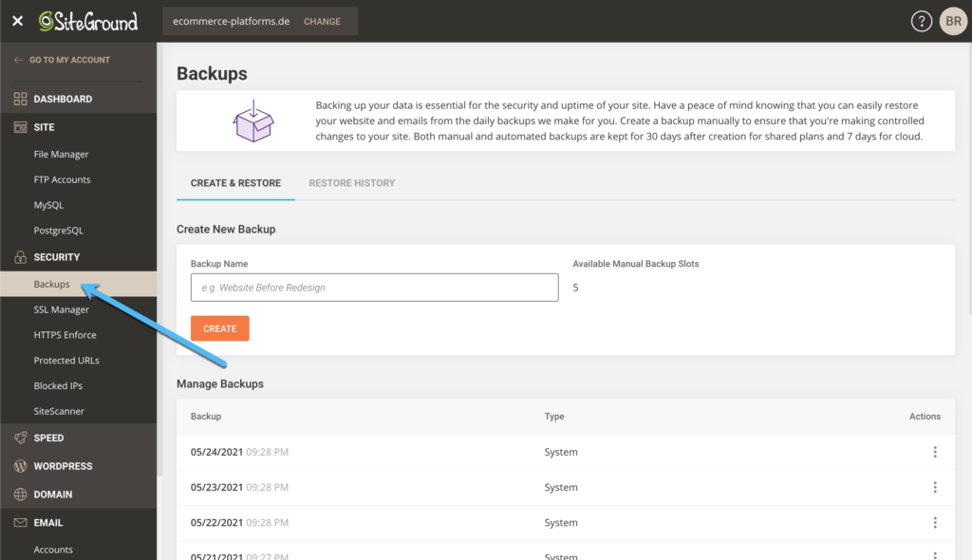972x560 pixels.
Task: Click the 05/23/2021 backup date
Action: pos(216,488)
